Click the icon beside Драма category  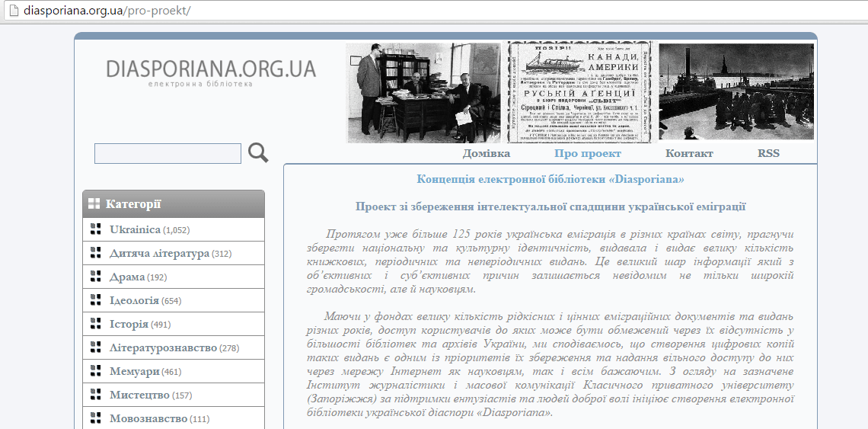coord(96,277)
